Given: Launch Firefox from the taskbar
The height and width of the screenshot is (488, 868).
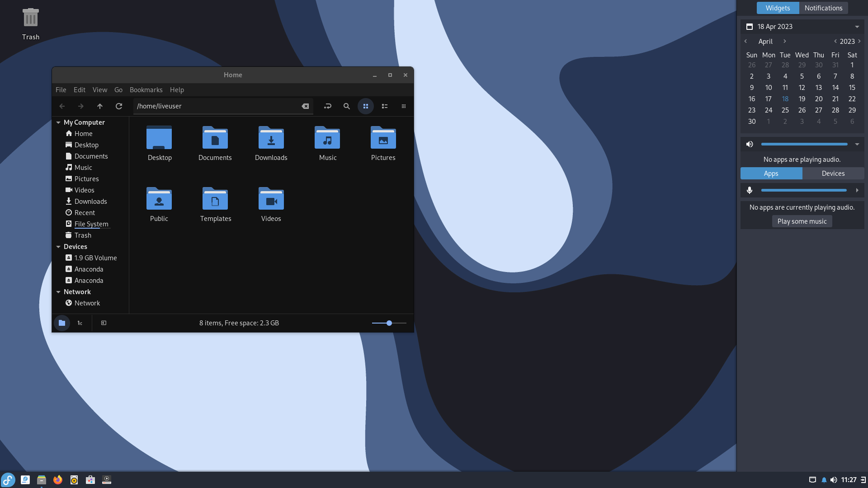Looking at the screenshot, I should [x=58, y=480].
